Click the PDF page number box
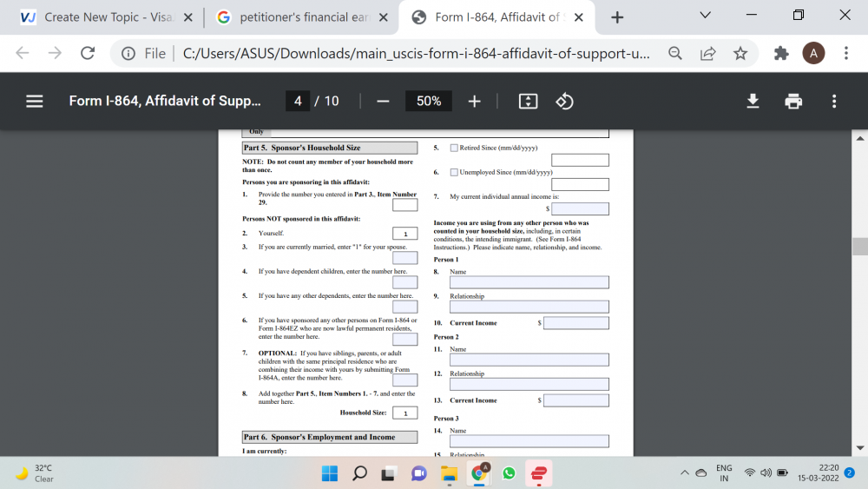 click(298, 102)
